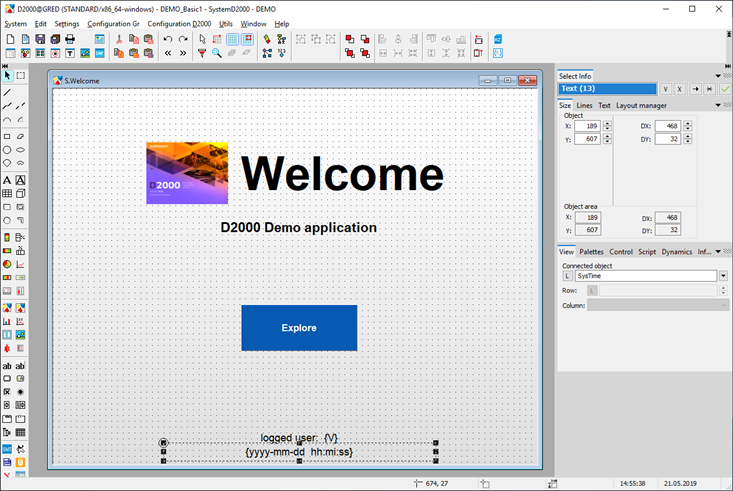Select the rectangle shape tool
The image size is (733, 491).
(7, 135)
